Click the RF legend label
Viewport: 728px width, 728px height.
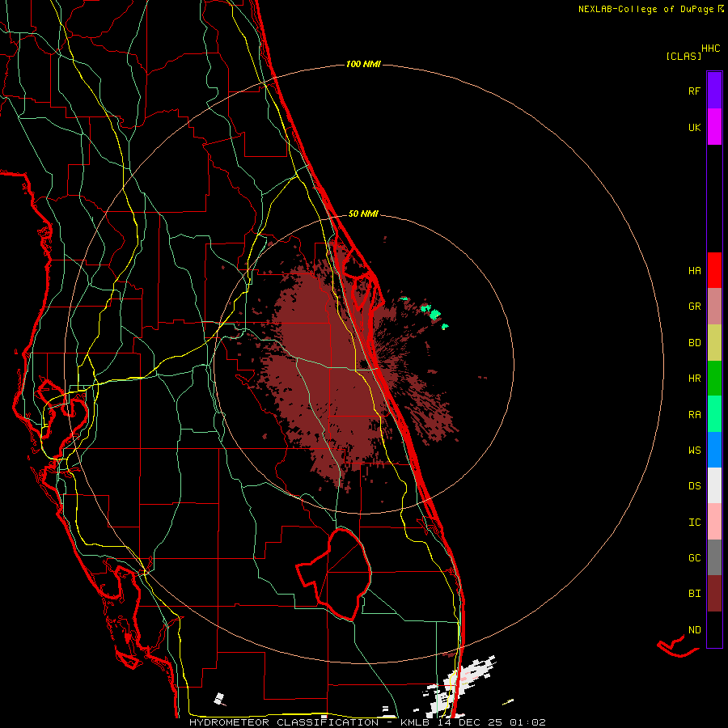click(x=694, y=91)
